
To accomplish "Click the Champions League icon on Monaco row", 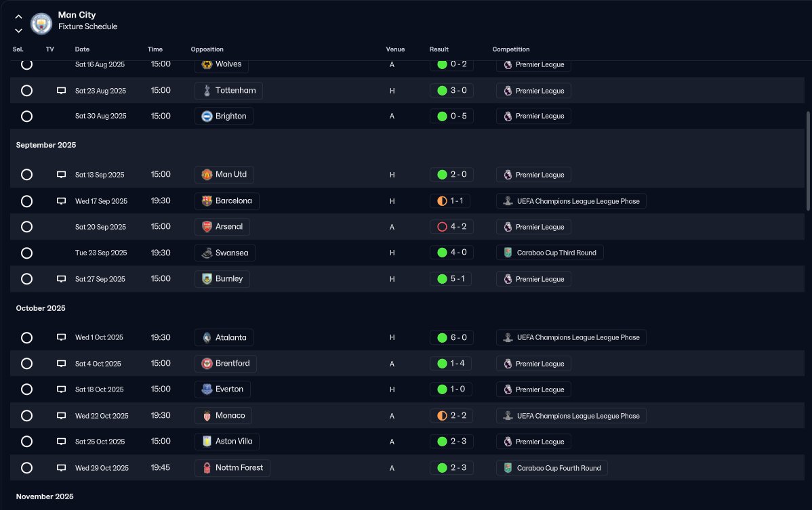I will [506, 416].
